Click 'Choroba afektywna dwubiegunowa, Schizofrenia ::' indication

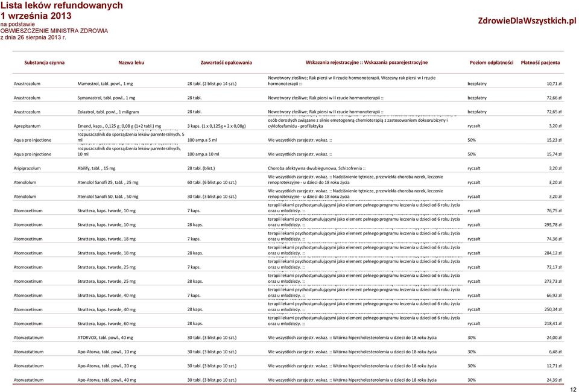317,168
